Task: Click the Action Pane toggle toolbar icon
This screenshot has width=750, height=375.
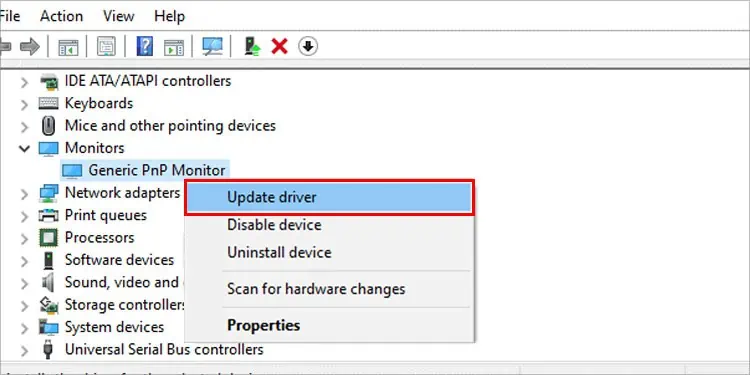Action: (x=174, y=47)
